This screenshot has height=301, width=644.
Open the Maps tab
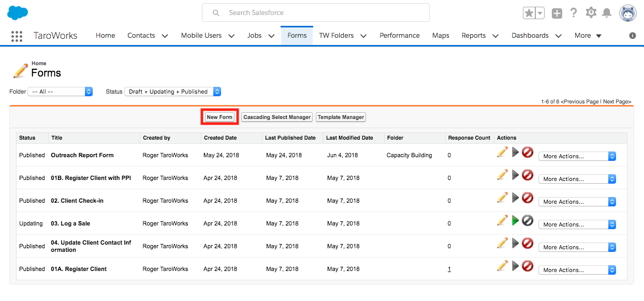pos(441,36)
